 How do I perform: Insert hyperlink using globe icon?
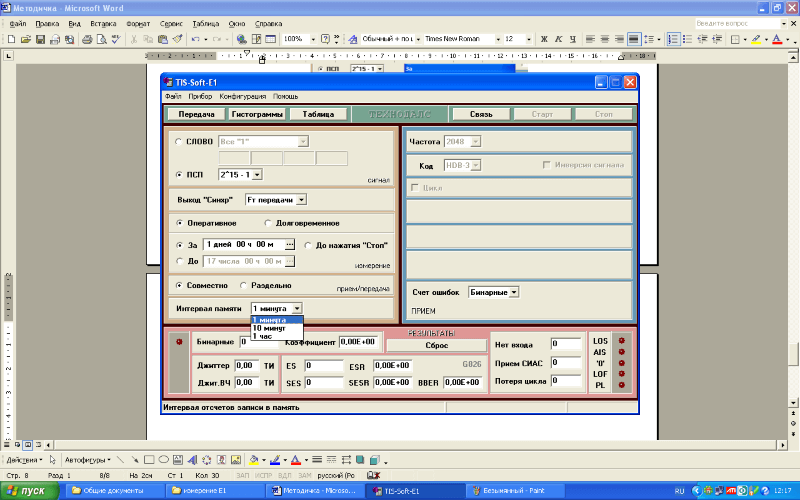coord(242,39)
